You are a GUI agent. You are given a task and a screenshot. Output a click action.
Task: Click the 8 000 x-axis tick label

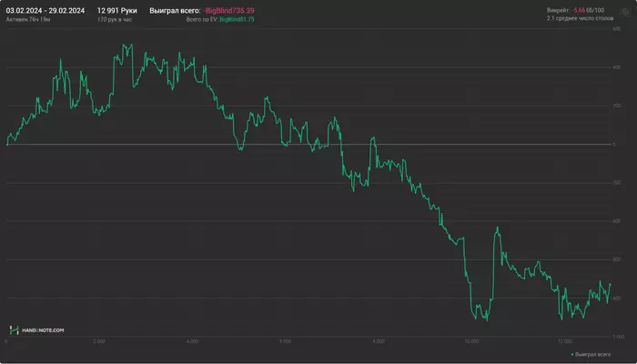click(x=378, y=340)
